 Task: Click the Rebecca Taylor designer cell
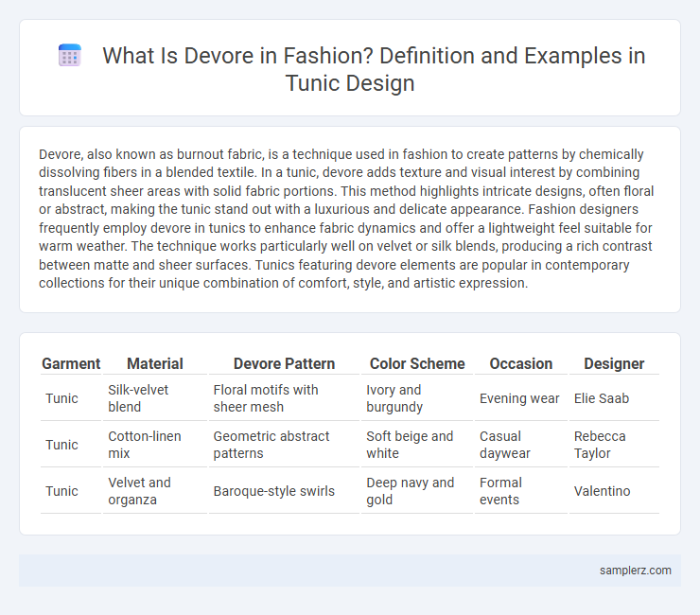(x=614, y=445)
